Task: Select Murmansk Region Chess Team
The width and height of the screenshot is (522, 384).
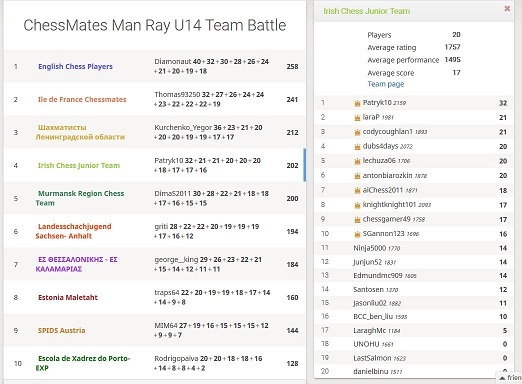Action: click(x=80, y=198)
